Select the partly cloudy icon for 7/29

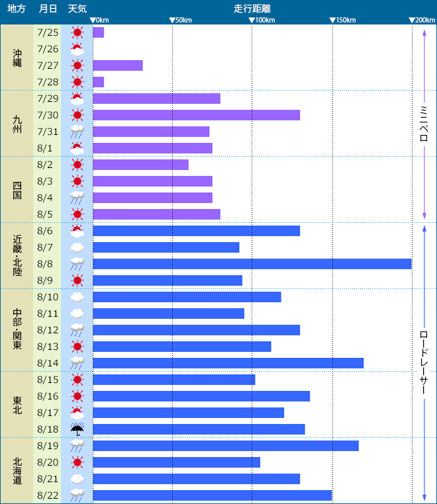tap(77, 99)
